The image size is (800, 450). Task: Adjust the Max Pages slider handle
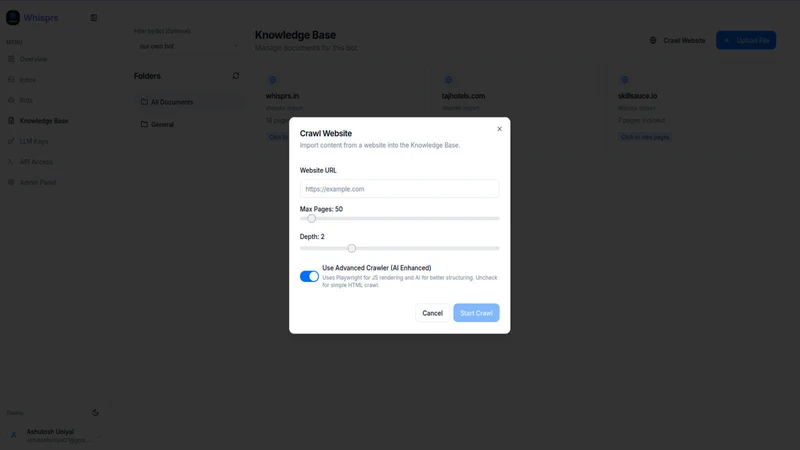coord(312,218)
